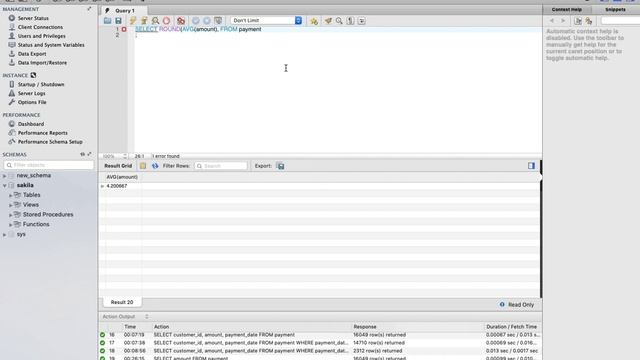The image size is (640, 360).
Task: Click the Filter objects schema search
Action: pos(49,165)
